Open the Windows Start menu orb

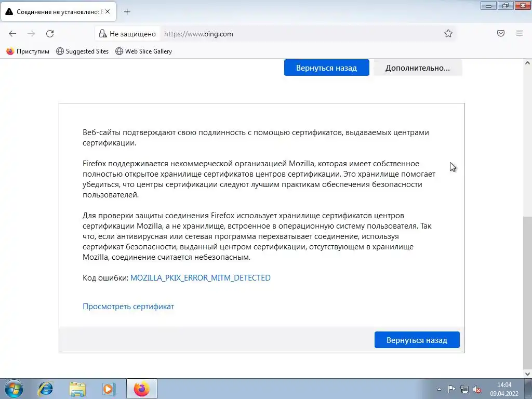(x=14, y=389)
